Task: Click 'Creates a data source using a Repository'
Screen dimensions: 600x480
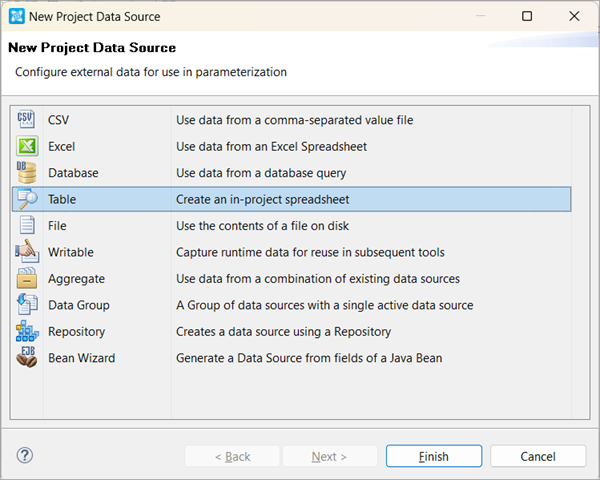Action: point(283,331)
